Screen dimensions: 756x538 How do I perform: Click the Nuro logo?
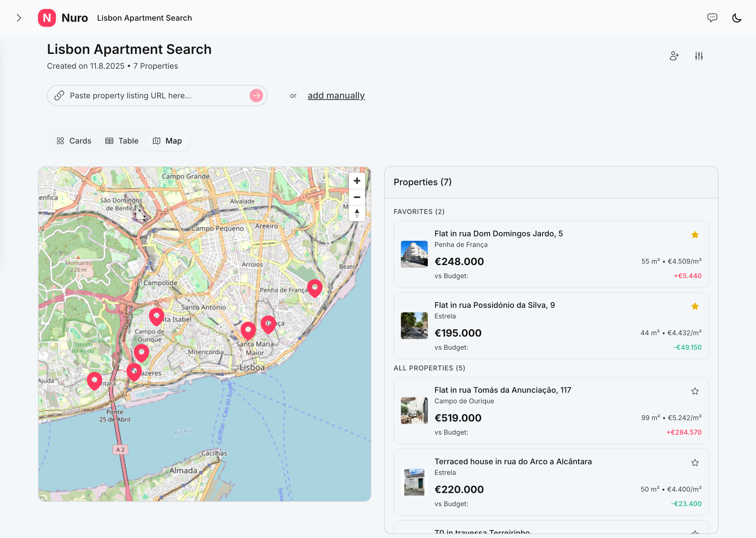pyautogui.click(x=47, y=18)
